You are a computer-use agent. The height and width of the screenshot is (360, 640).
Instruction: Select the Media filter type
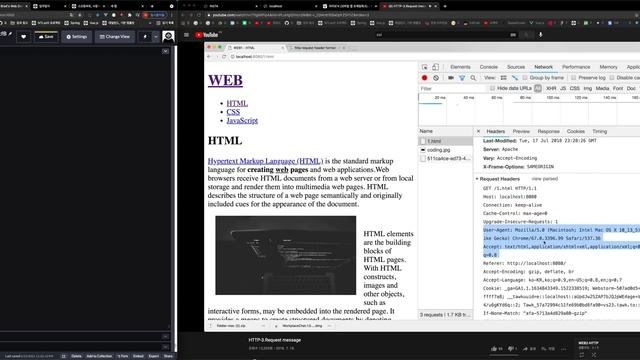point(602,88)
